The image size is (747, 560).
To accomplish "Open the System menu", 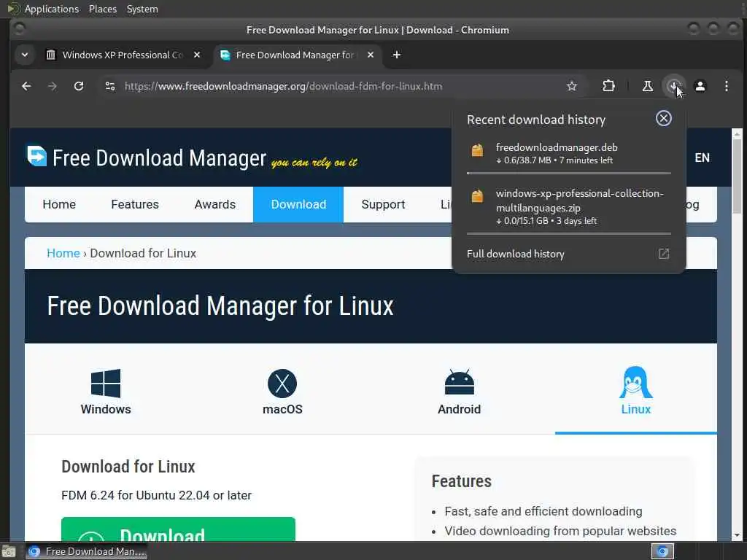I will coord(142,9).
